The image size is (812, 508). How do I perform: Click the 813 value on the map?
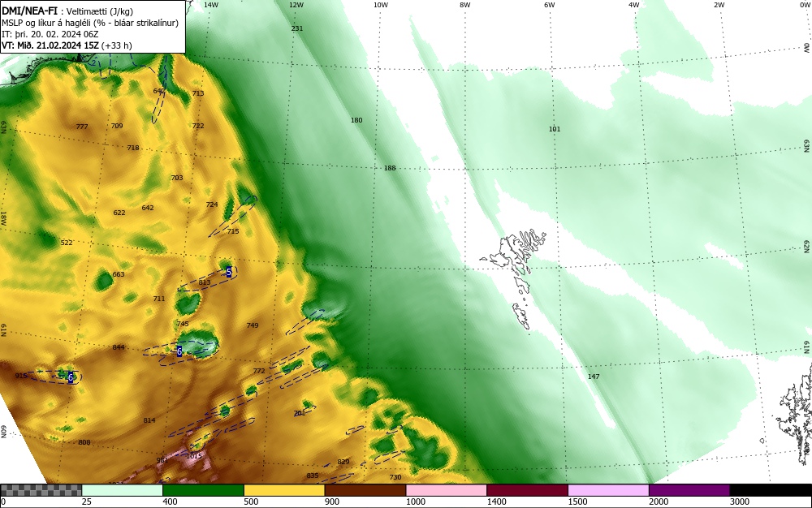pyautogui.click(x=205, y=282)
